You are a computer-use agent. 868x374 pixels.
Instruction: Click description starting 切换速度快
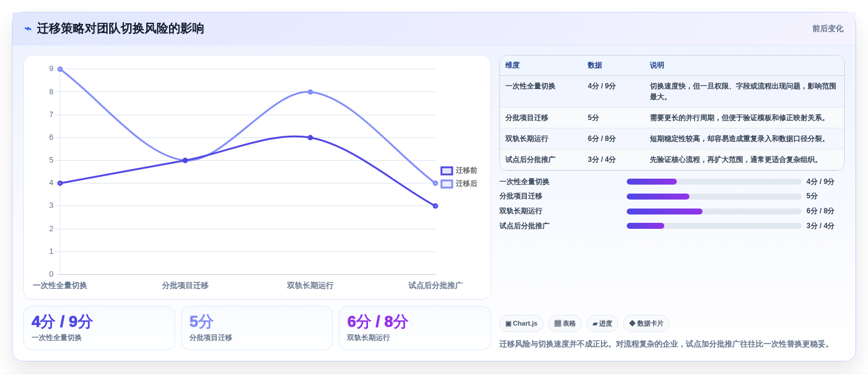point(743,91)
